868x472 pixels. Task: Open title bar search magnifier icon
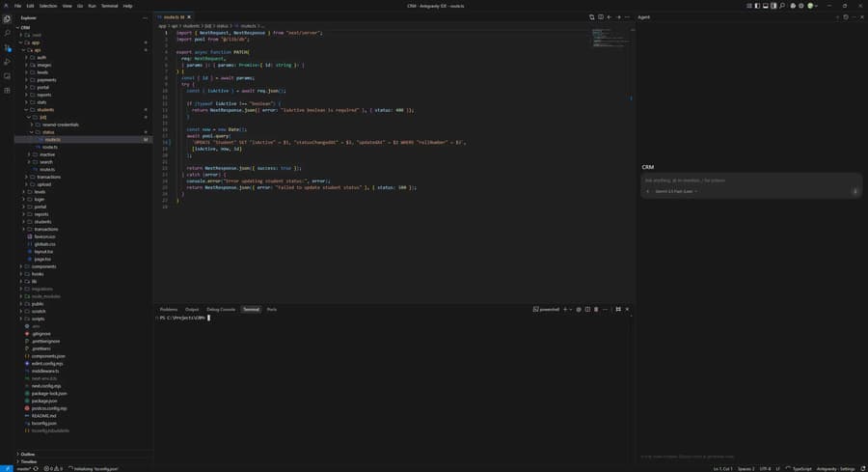pyautogui.click(x=782, y=6)
